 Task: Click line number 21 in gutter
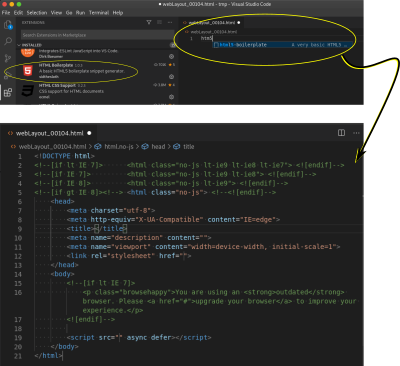point(18,356)
